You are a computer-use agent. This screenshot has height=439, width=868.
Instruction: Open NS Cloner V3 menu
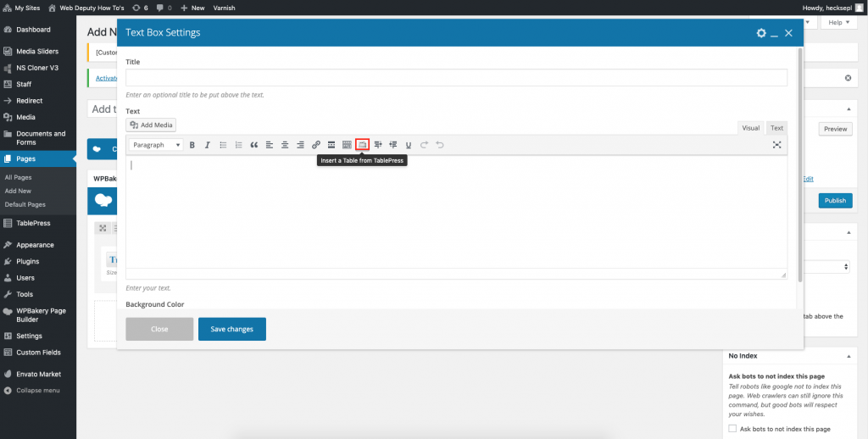coord(38,68)
